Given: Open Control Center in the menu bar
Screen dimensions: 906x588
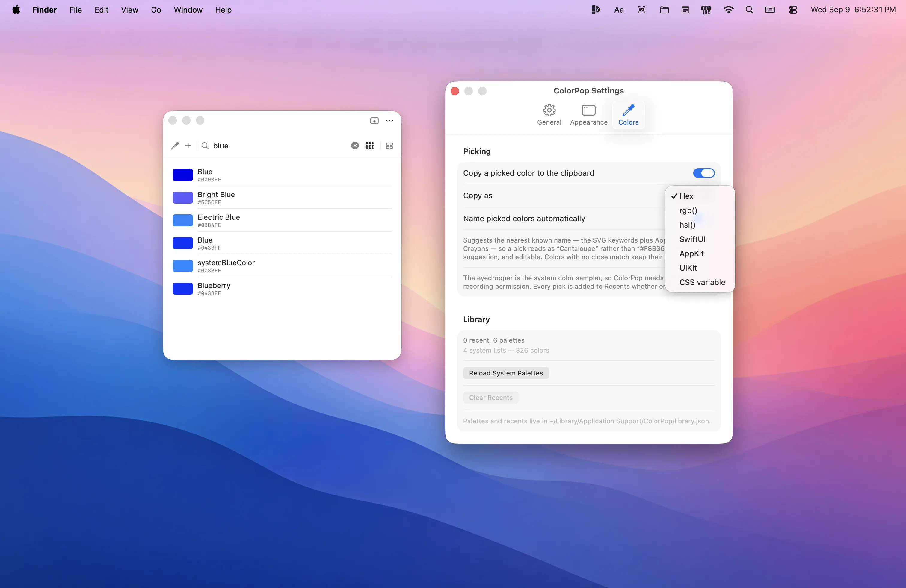Looking at the screenshot, I should point(793,10).
